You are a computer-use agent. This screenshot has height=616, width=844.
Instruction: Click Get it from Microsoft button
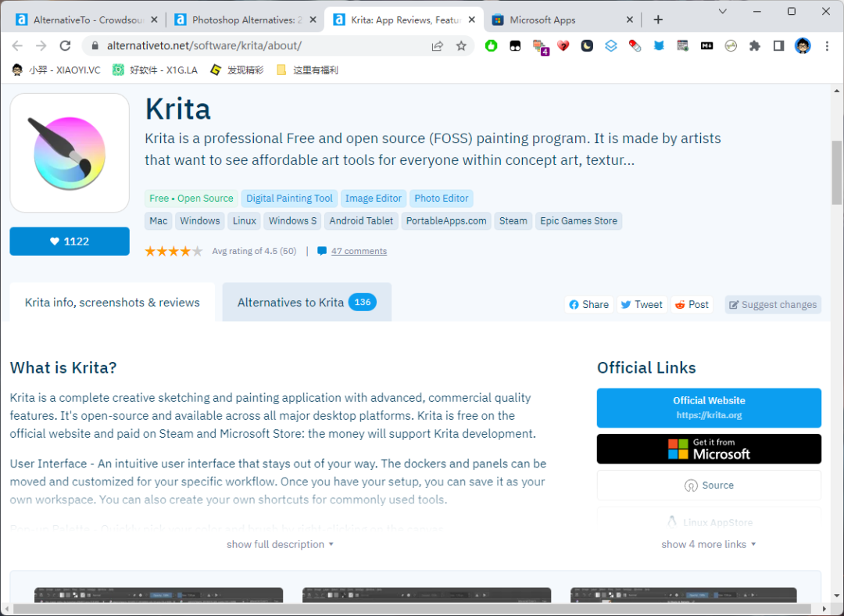pos(709,449)
